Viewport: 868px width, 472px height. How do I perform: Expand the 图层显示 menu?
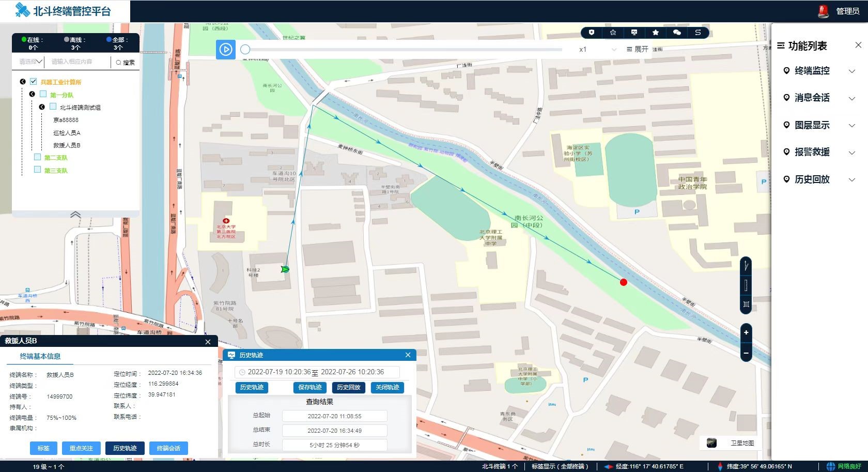[820, 125]
